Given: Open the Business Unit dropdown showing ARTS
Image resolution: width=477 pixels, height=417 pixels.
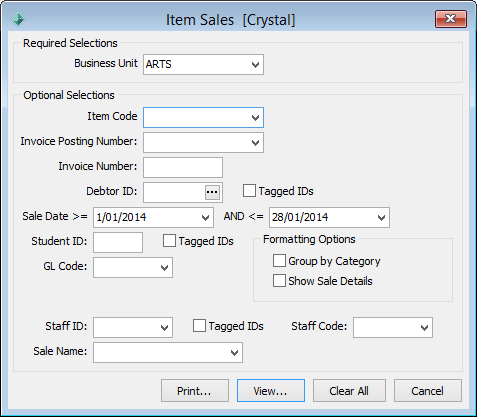Looking at the screenshot, I should (203, 64).
